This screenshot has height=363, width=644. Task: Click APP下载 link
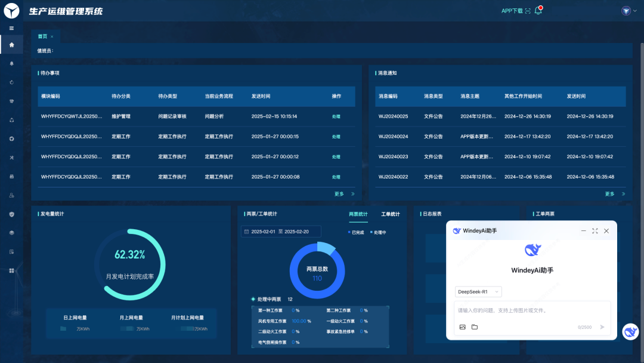coord(512,11)
